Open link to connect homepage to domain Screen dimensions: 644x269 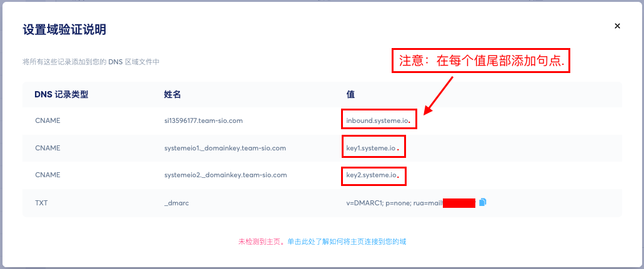click(x=347, y=242)
